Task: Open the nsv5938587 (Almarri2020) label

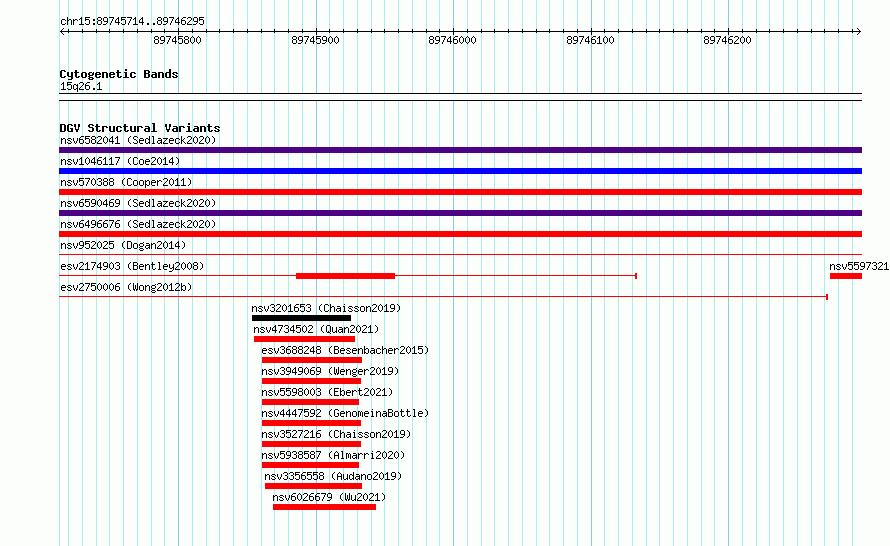Action: pos(333,455)
